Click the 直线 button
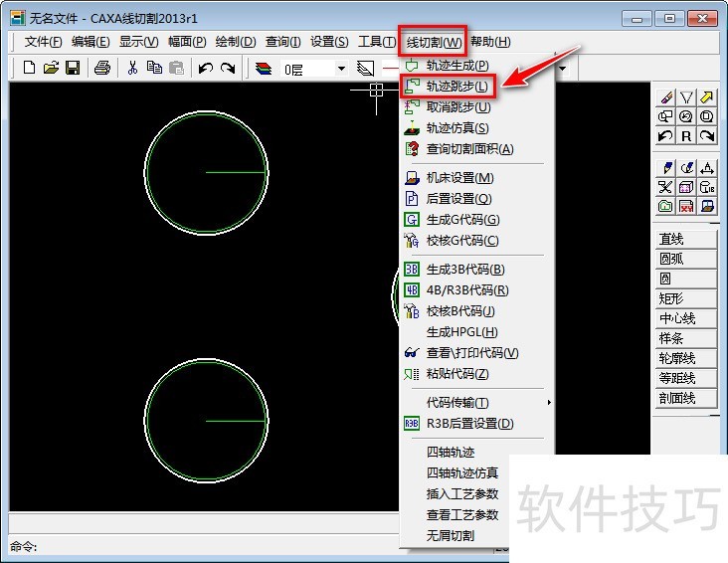This screenshot has width=728, height=563. (686, 240)
